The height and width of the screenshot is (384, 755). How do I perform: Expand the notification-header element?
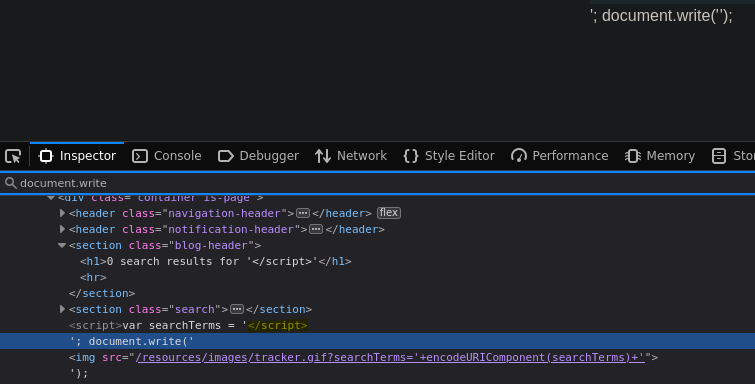[62, 229]
